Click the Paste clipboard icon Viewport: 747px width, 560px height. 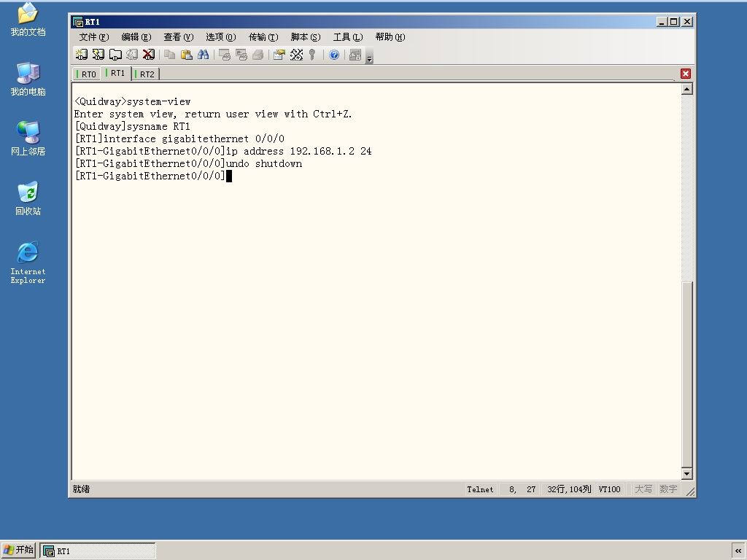pyautogui.click(x=187, y=55)
